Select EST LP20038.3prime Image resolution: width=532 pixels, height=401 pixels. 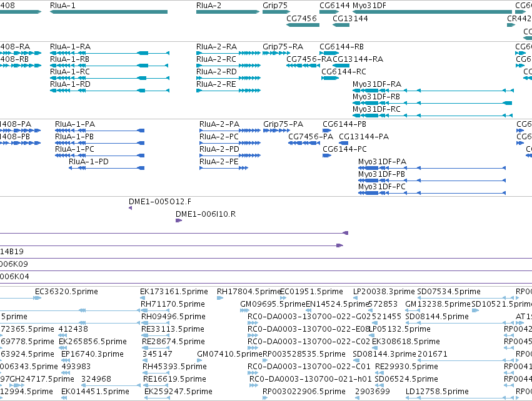tap(384, 292)
